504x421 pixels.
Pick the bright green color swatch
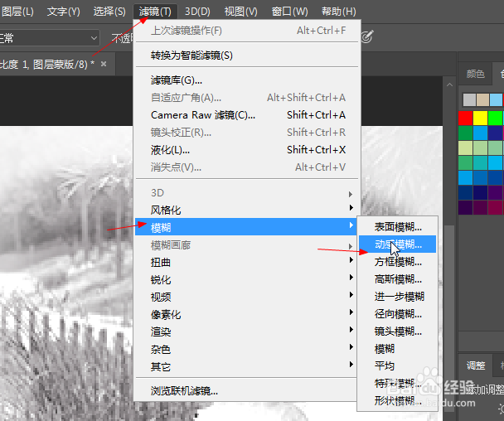click(495, 118)
